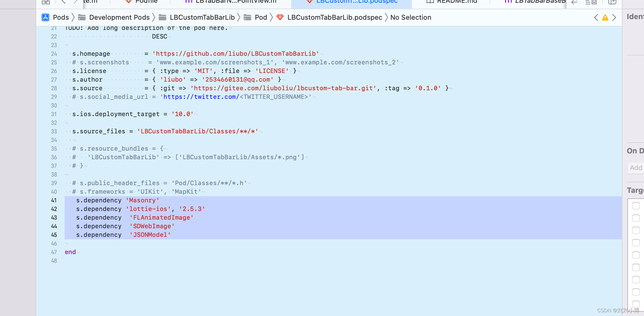This screenshot has height=316, width=644.
Task: Click the 'MIT' license type string
Action: click(x=203, y=71)
